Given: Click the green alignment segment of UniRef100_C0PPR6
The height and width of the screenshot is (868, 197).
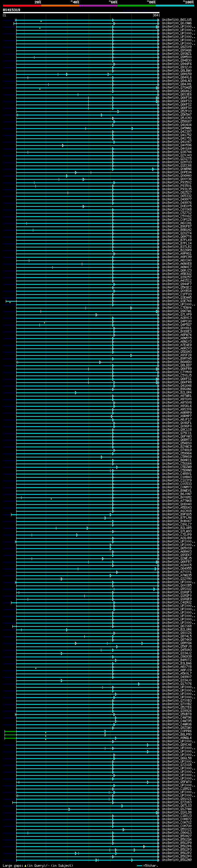Looking at the screenshot, I should pos(10,731).
